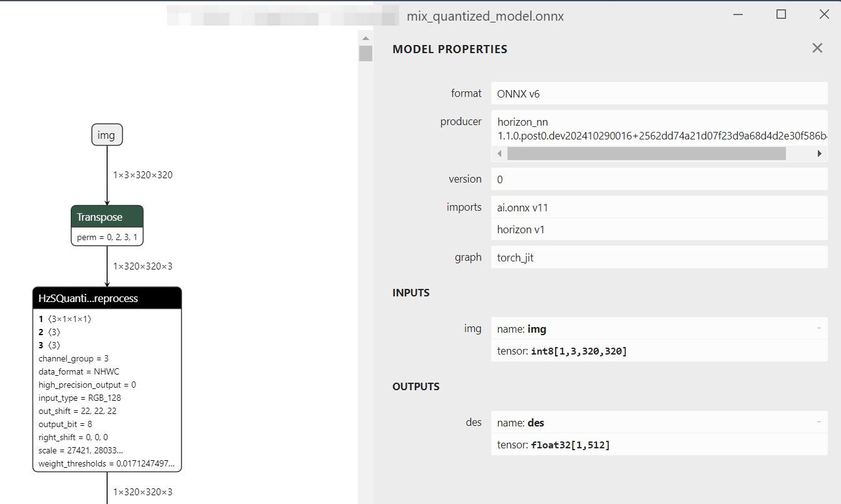Maximize the application window
The width and height of the screenshot is (841, 504).
(x=781, y=14)
